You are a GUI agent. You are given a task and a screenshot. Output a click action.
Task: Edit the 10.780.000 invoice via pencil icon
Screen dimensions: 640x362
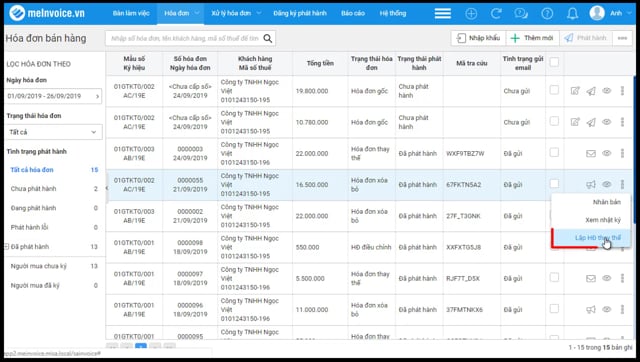click(575, 122)
